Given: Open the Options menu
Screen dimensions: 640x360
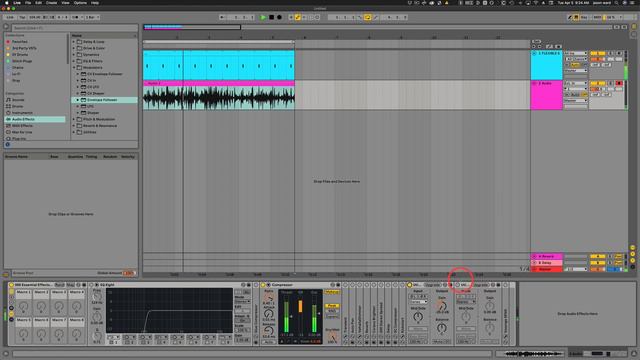Looking at the screenshot, I should (x=80, y=2).
